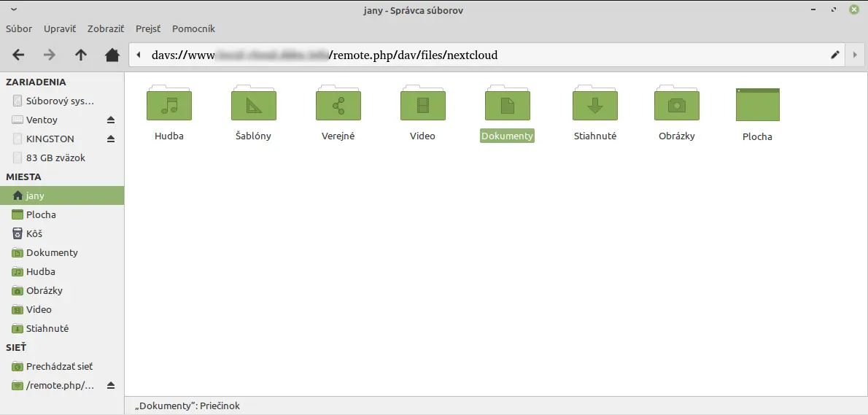The height and width of the screenshot is (415, 868).
Task: Click SIEŤ sidebar section header
Action: pos(16,347)
